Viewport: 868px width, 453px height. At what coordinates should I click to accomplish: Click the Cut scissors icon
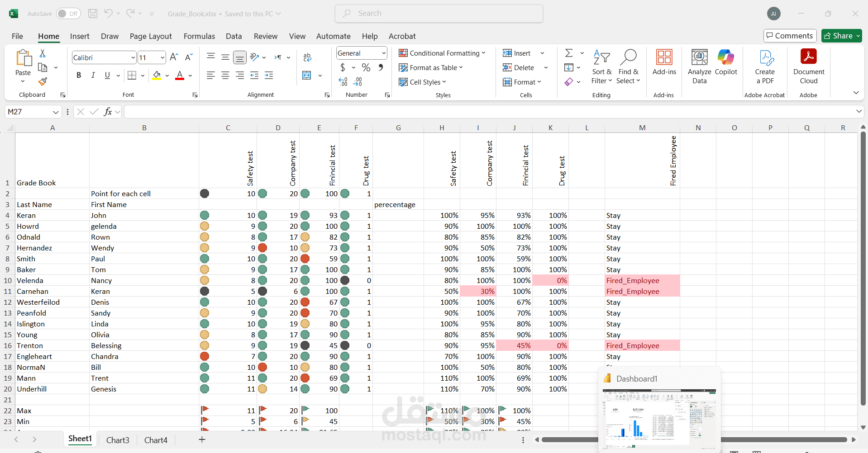[43, 53]
